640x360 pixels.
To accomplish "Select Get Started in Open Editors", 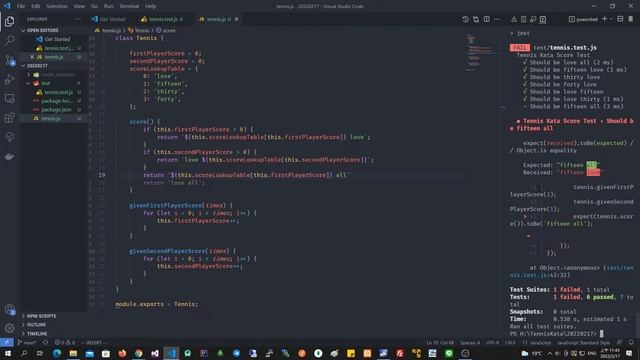I will pyautogui.click(x=57, y=39).
